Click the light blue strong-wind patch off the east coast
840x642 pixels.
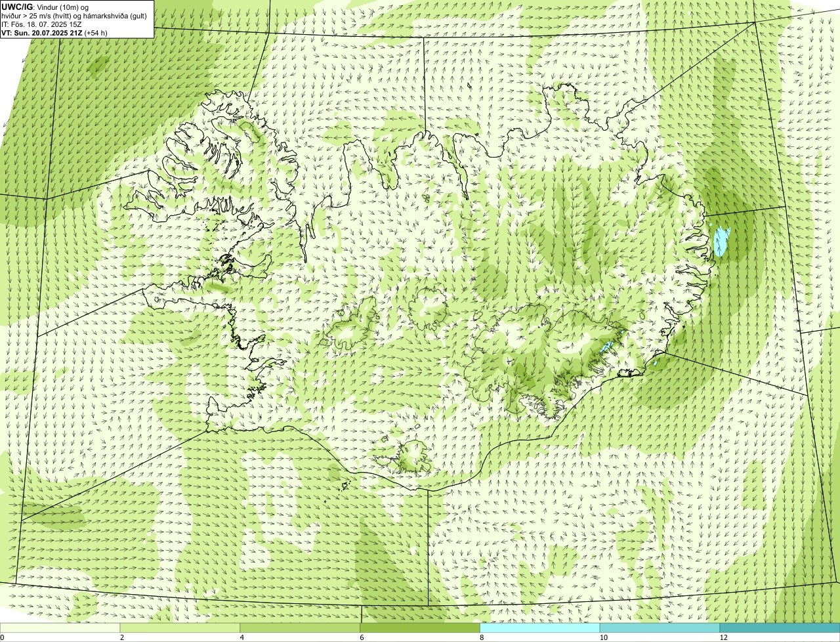click(722, 242)
